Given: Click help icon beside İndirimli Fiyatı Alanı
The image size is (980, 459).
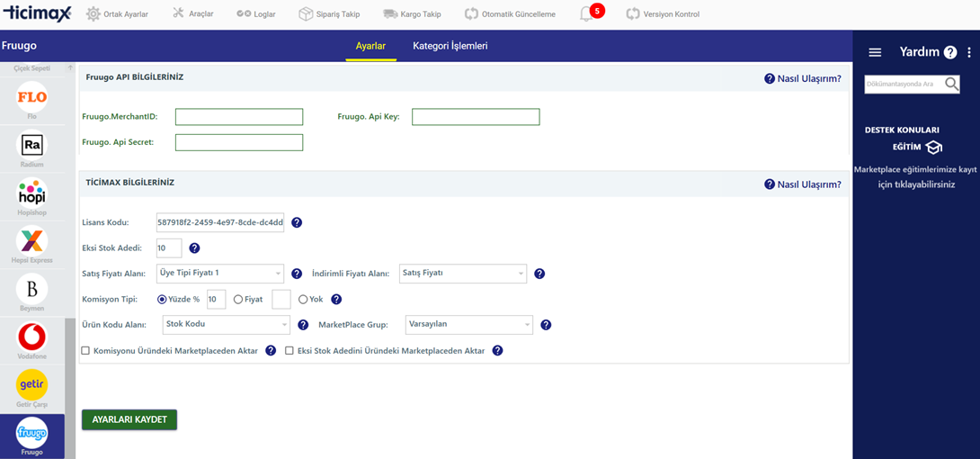Looking at the screenshot, I should click(x=540, y=274).
